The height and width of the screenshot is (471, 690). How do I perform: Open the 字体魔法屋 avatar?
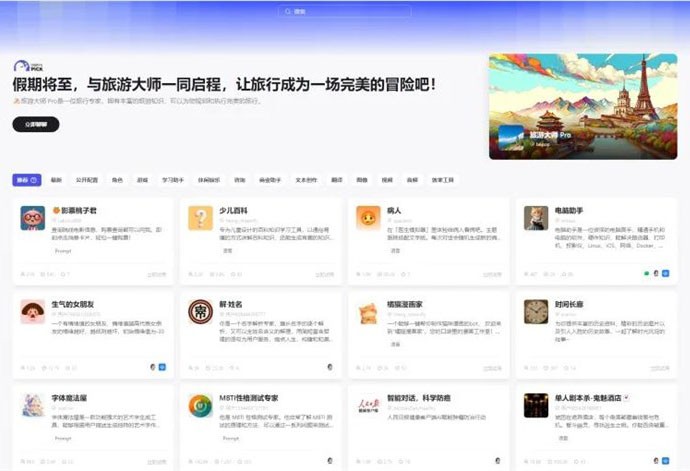[x=33, y=405]
